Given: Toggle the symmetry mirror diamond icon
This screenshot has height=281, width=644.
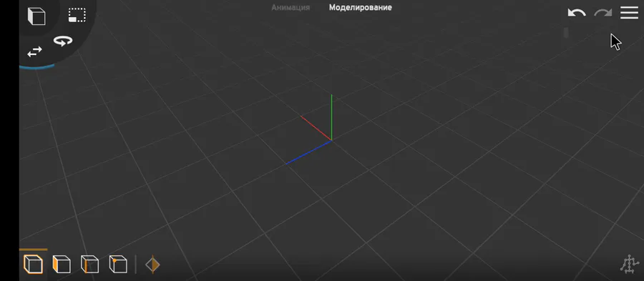Looking at the screenshot, I should 152,265.
